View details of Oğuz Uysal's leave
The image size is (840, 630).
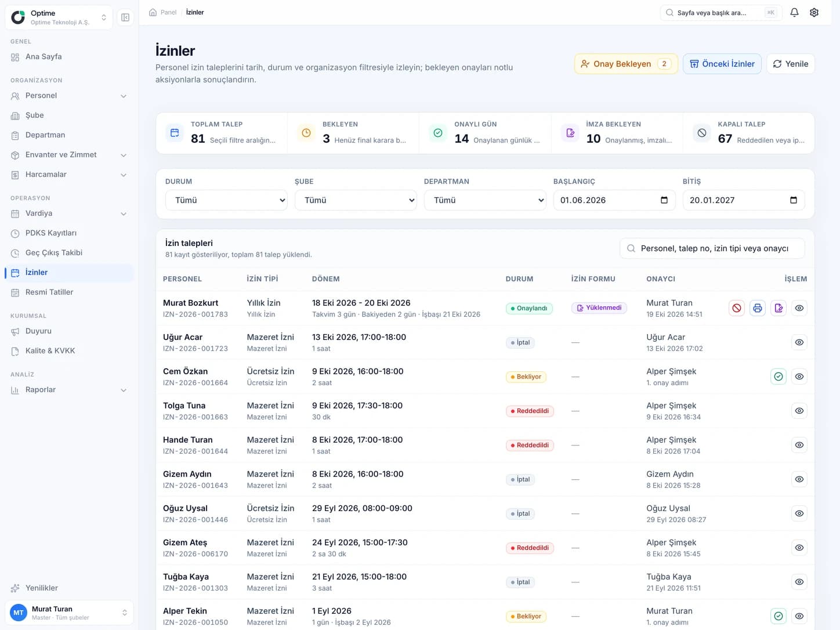click(799, 513)
